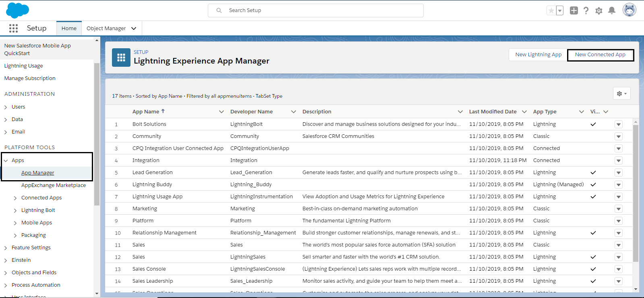The width and height of the screenshot is (644, 298).
Task: Open row actions for LightningSales row
Action: click(619, 257)
